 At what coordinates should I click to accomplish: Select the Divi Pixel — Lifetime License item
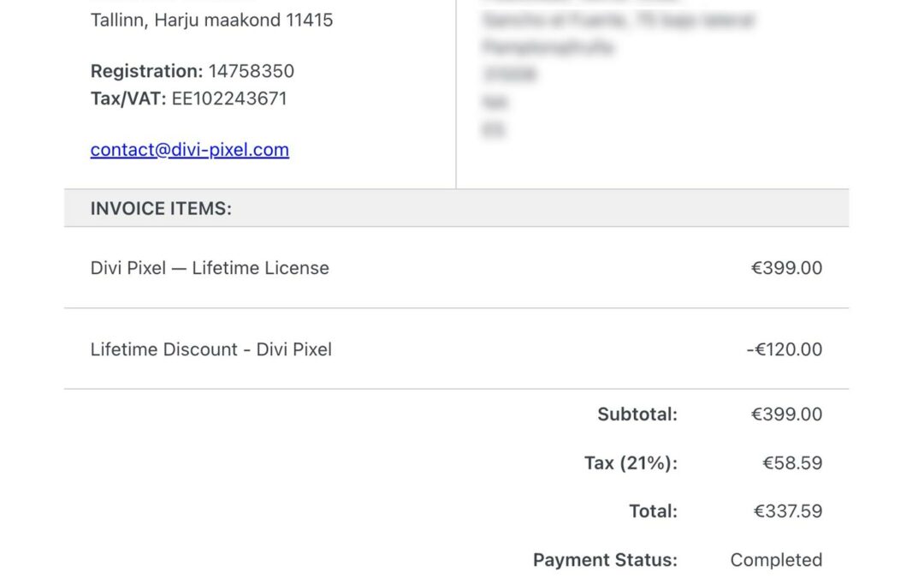point(210,268)
